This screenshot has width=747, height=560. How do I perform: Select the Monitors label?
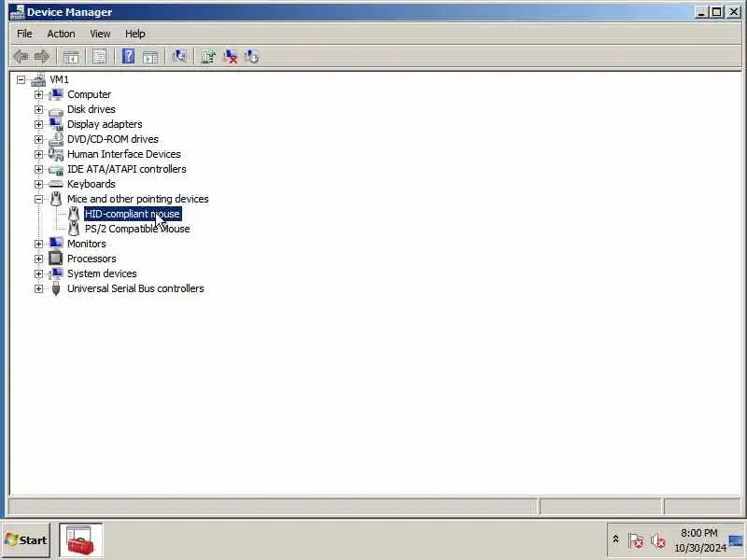click(x=87, y=244)
